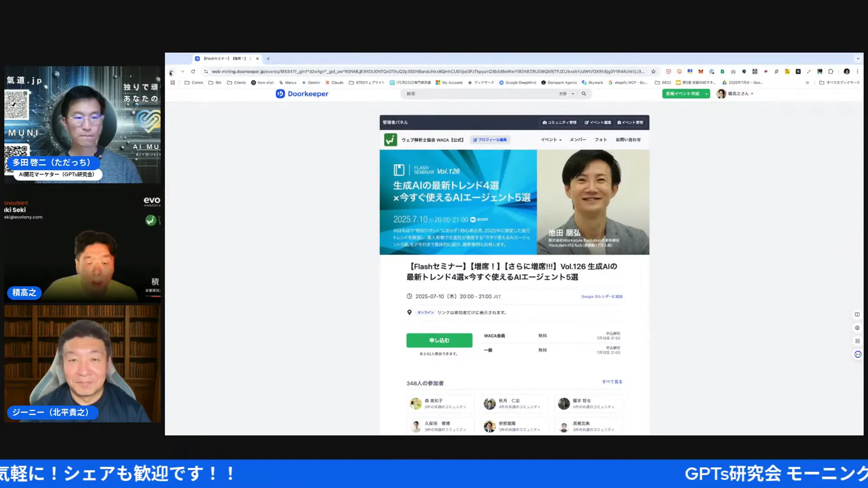Open the Pocket extension icon
Screen dimensions: 868x488
point(668,72)
